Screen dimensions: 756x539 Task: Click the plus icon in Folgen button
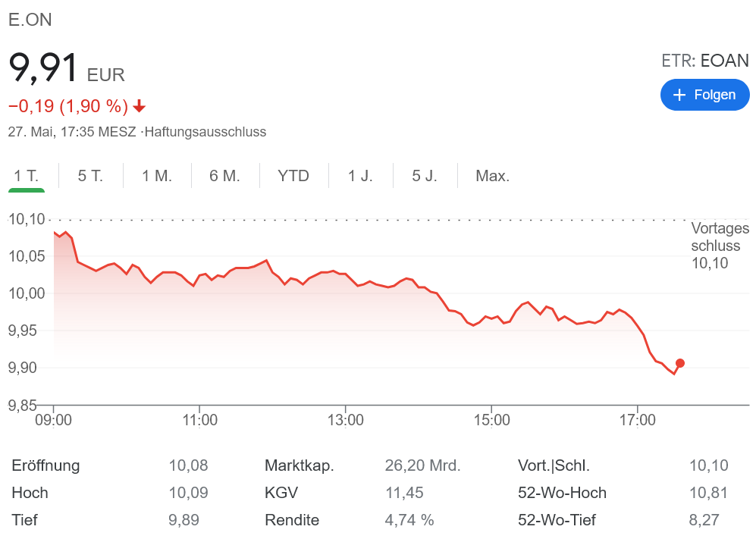[x=679, y=95]
